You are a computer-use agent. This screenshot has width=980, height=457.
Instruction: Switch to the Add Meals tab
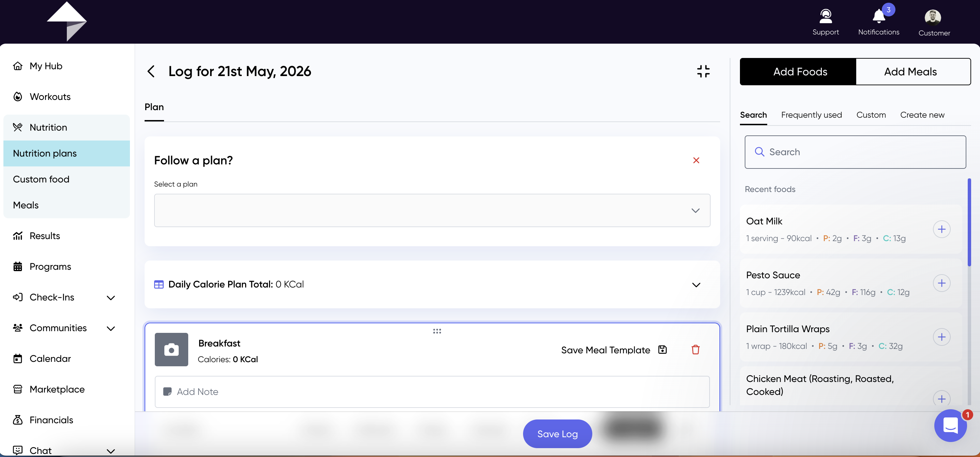tap(913, 72)
